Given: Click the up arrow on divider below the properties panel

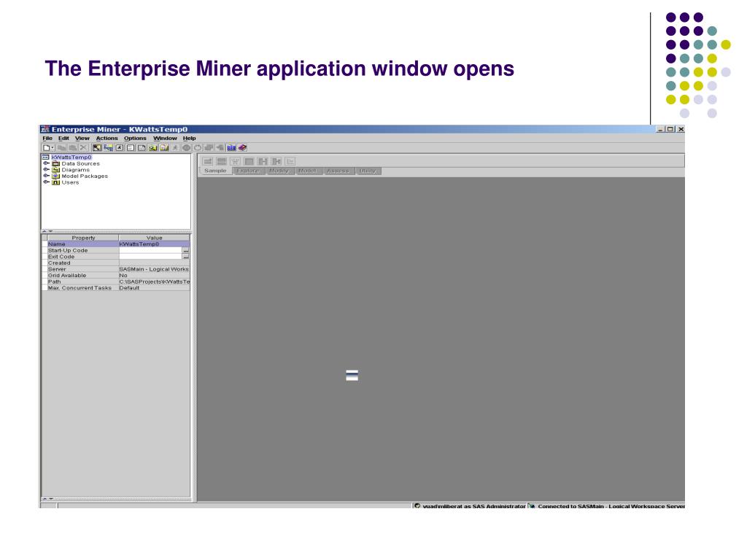Looking at the screenshot, I should coord(44,499).
